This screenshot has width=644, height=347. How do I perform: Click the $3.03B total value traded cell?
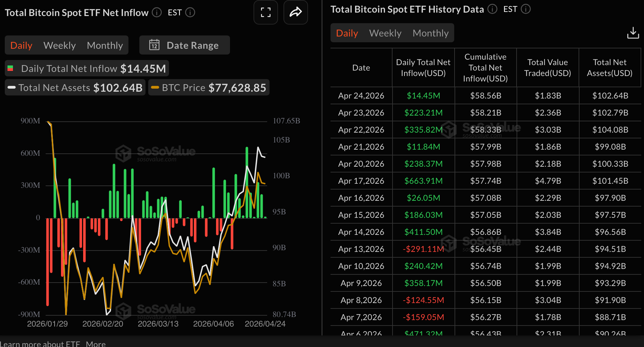pyautogui.click(x=548, y=130)
